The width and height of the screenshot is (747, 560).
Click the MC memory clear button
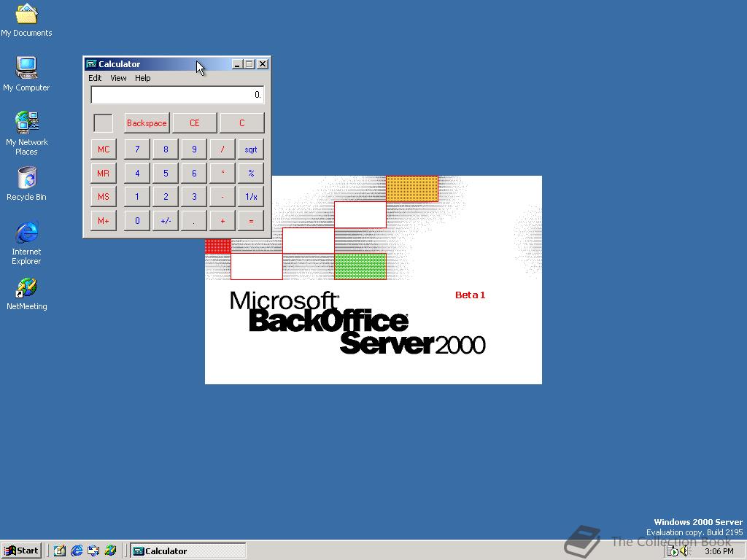(x=104, y=149)
